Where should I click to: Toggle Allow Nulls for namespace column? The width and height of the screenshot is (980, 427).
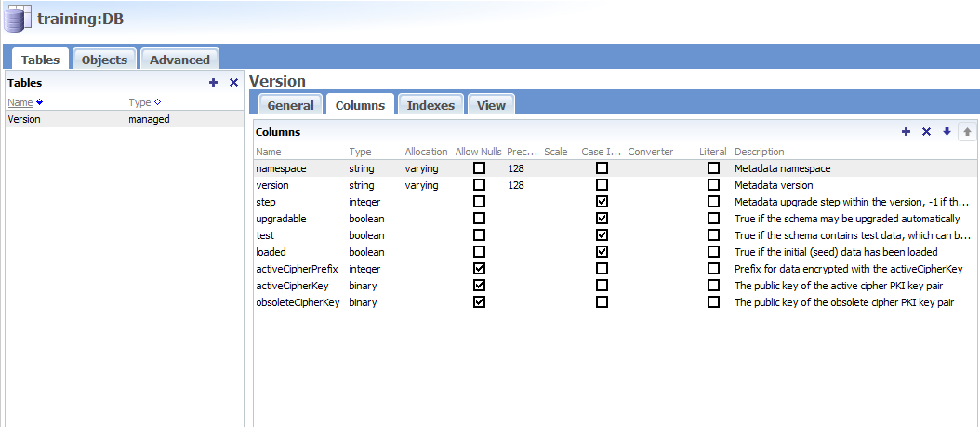click(x=480, y=168)
